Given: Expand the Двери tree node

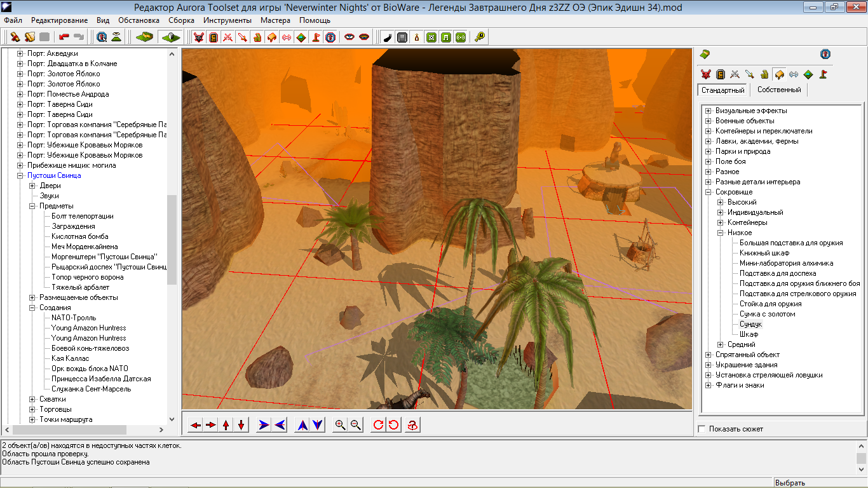Looking at the screenshot, I should [x=32, y=186].
